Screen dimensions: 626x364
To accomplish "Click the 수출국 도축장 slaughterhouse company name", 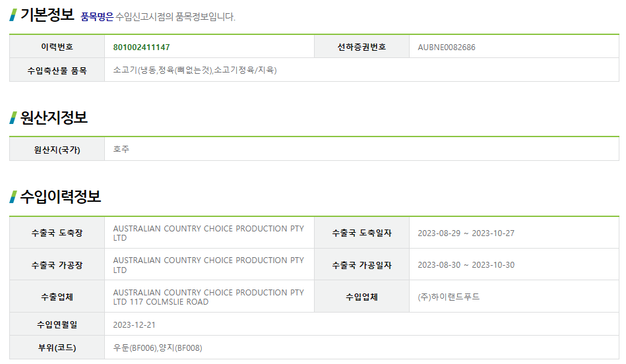I will point(208,233).
